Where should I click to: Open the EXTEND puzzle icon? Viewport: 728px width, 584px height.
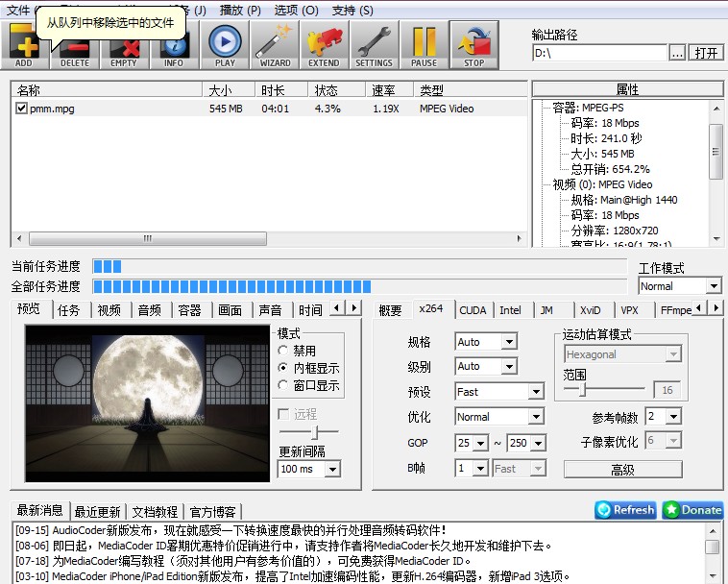325,45
